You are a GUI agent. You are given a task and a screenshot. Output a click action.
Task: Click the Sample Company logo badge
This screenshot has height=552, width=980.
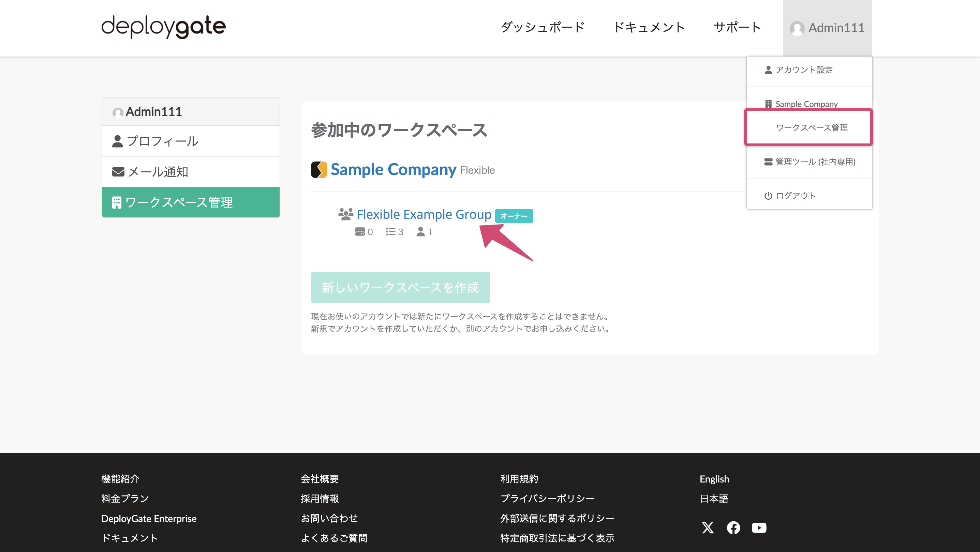319,170
